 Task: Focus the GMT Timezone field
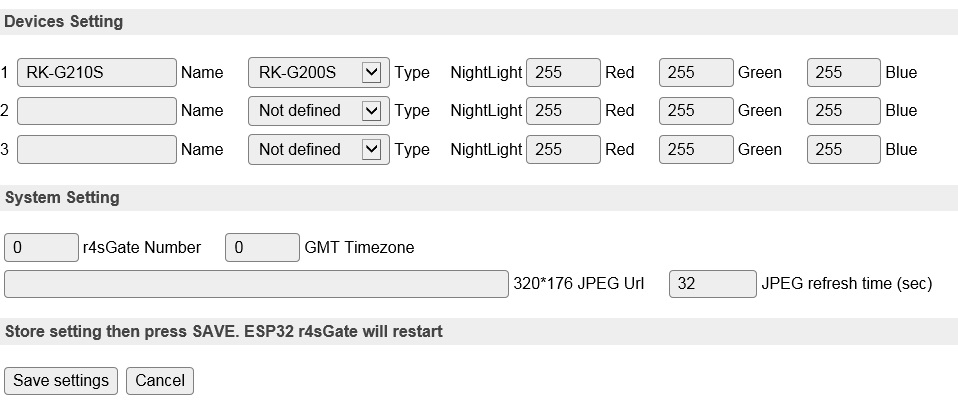(x=262, y=247)
